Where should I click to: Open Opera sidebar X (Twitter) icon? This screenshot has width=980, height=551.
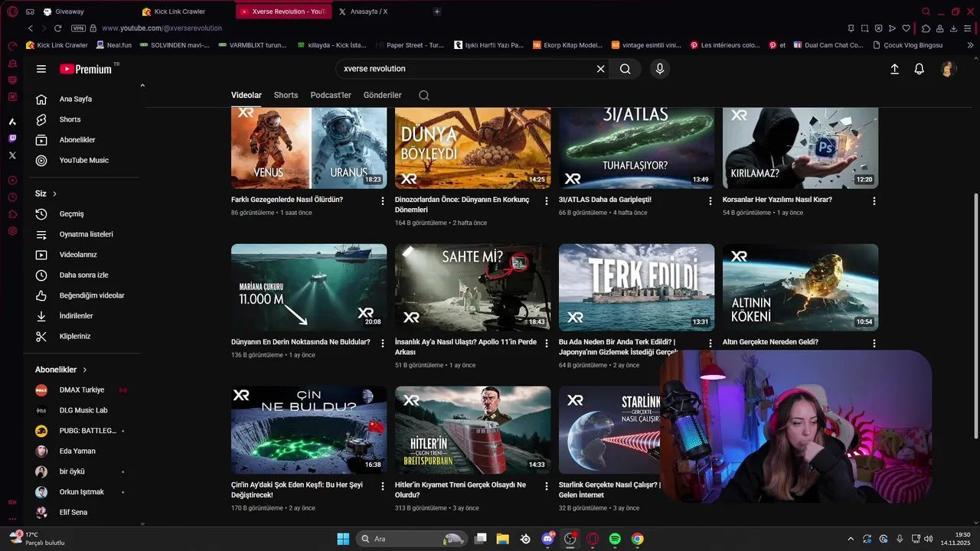coord(12,155)
